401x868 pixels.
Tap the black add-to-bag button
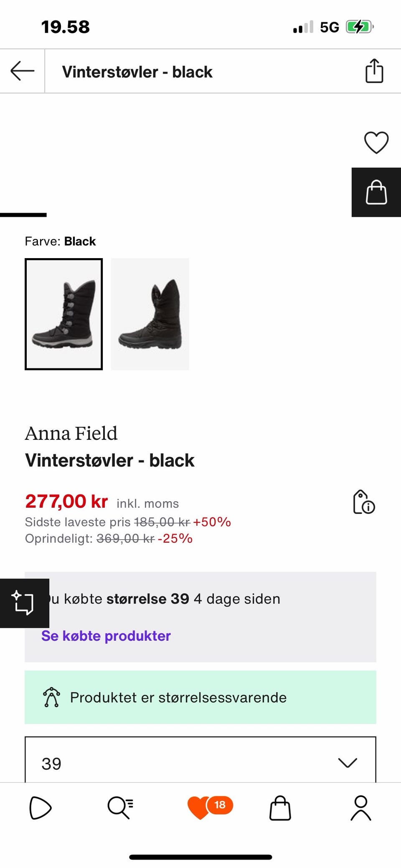tap(376, 192)
